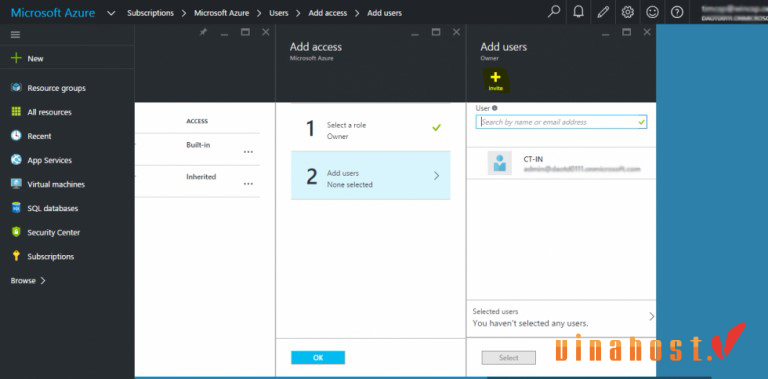
Task: Open ellipsis menu for Built-in row
Action: pos(248,152)
